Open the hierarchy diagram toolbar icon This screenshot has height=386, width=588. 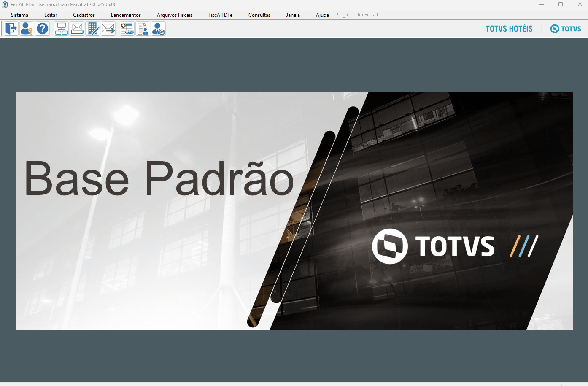point(62,29)
